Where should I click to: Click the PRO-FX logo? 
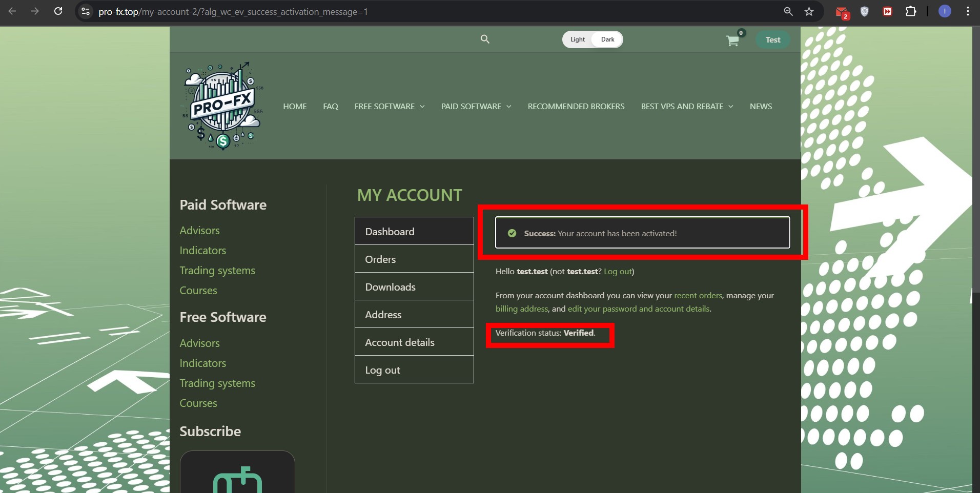(x=223, y=106)
